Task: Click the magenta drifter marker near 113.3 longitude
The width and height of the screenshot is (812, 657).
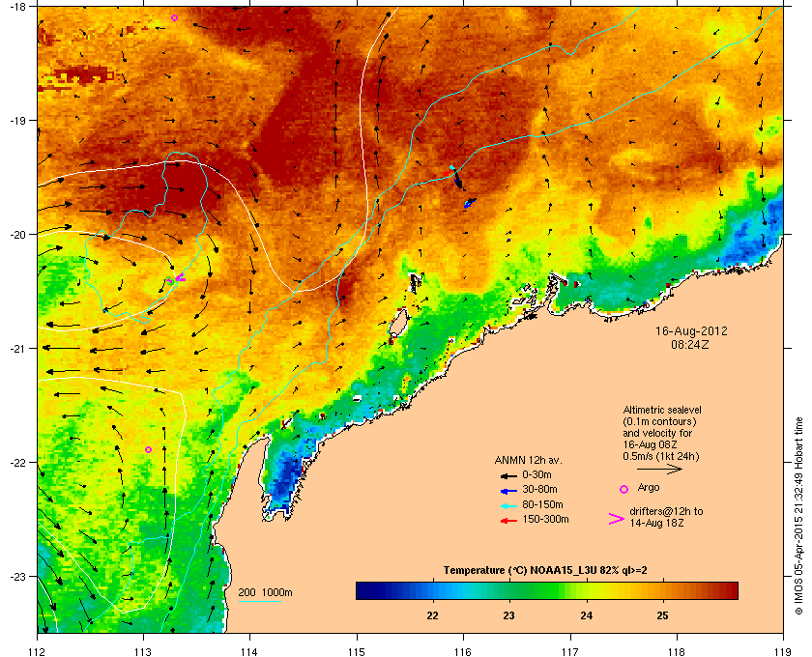Action: coord(180,278)
